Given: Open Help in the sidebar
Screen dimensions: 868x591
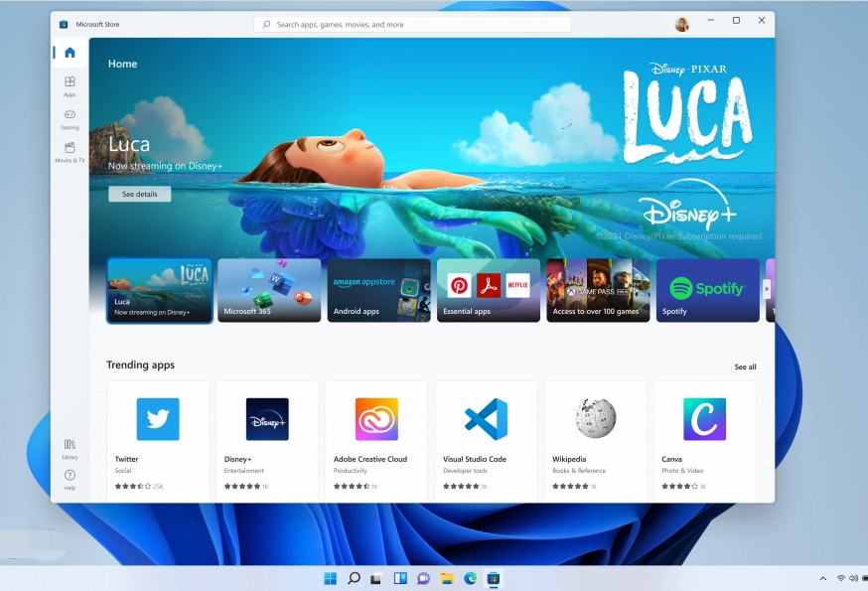Looking at the screenshot, I should tap(70, 480).
